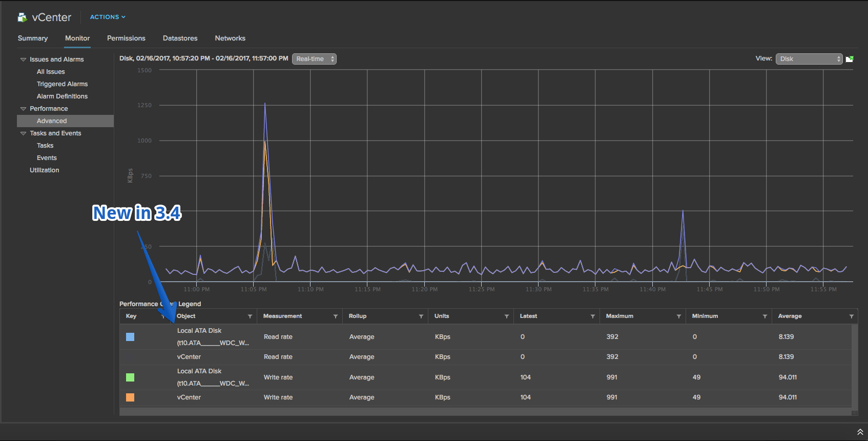This screenshot has width=868, height=441.
Task: Sort by the Units column header
Action: click(x=442, y=316)
